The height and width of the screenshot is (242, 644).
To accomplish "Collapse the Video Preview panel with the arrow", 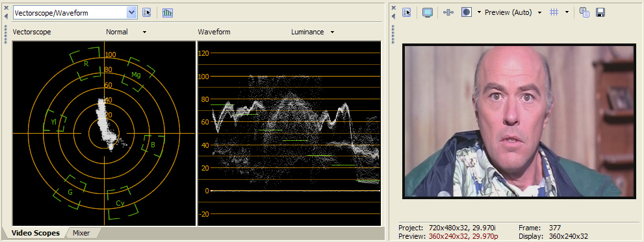I will coord(393,16).
